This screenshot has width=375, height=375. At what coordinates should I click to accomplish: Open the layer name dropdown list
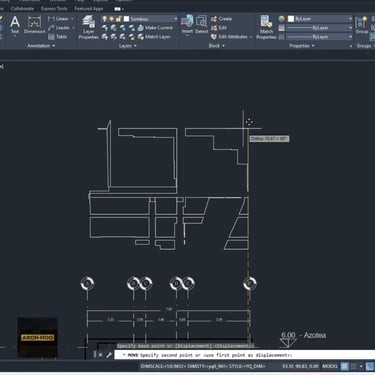pos(151,19)
